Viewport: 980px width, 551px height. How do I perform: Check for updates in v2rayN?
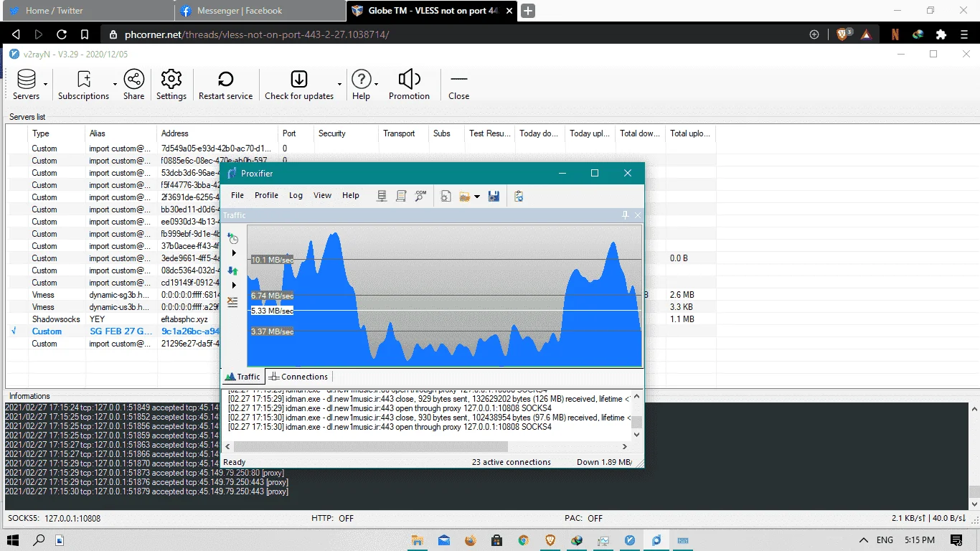(x=299, y=85)
